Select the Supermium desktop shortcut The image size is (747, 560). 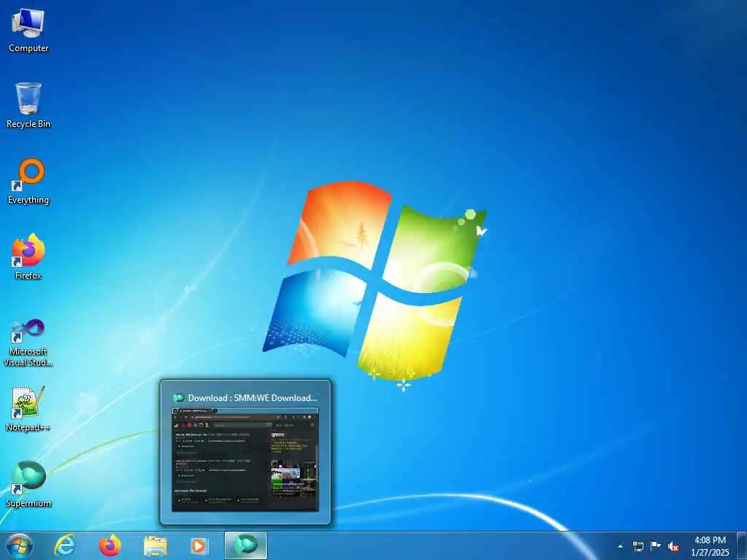(28, 484)
